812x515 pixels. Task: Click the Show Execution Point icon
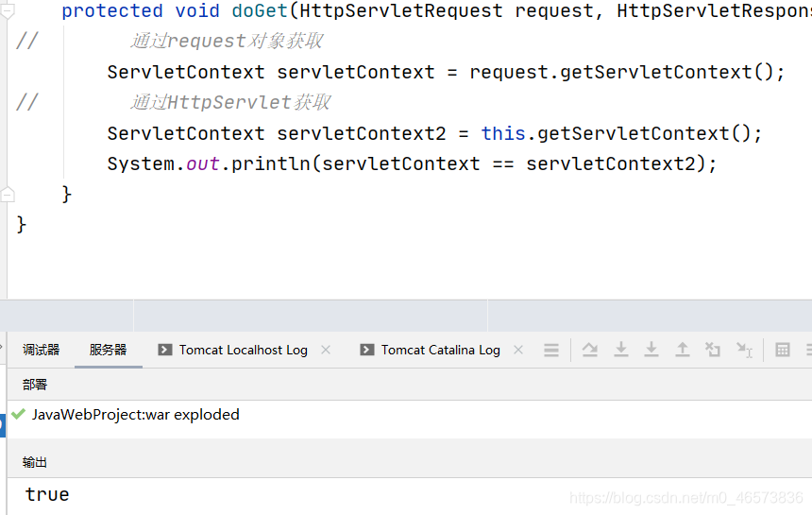[551, 351]
